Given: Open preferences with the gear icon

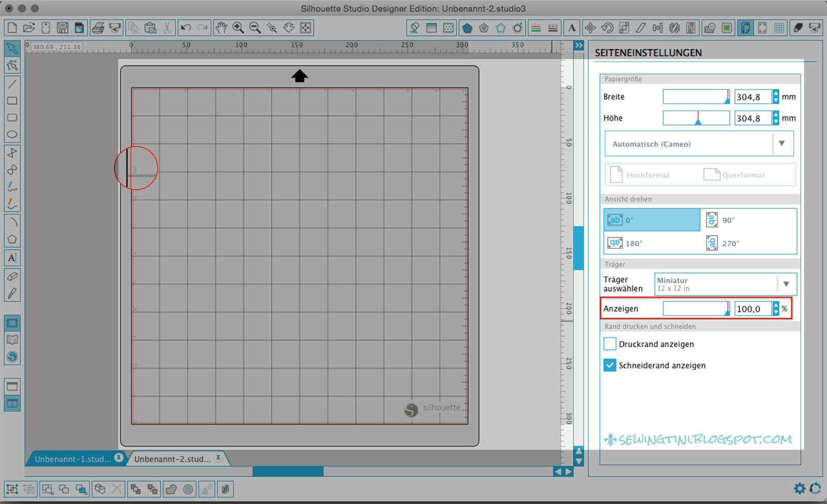Looking at the screenshot, I should tap(800, 488).
